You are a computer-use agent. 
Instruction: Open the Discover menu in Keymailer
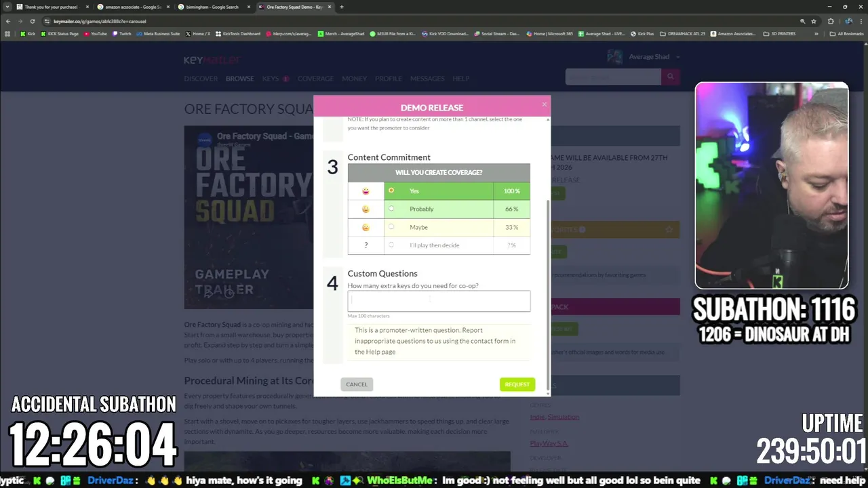pos(201,79)
